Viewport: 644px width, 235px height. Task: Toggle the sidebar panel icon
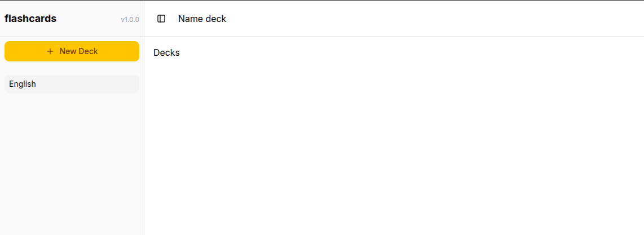point(161,19)
